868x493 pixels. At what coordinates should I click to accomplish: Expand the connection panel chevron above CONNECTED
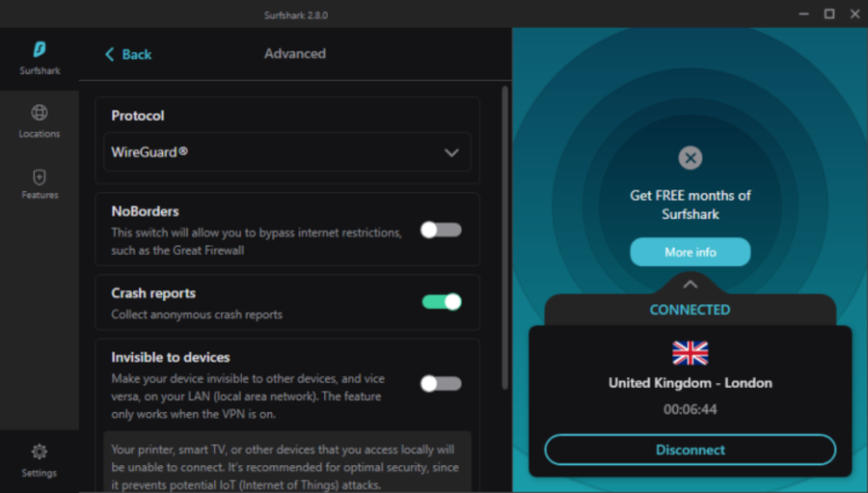[690, 285]
